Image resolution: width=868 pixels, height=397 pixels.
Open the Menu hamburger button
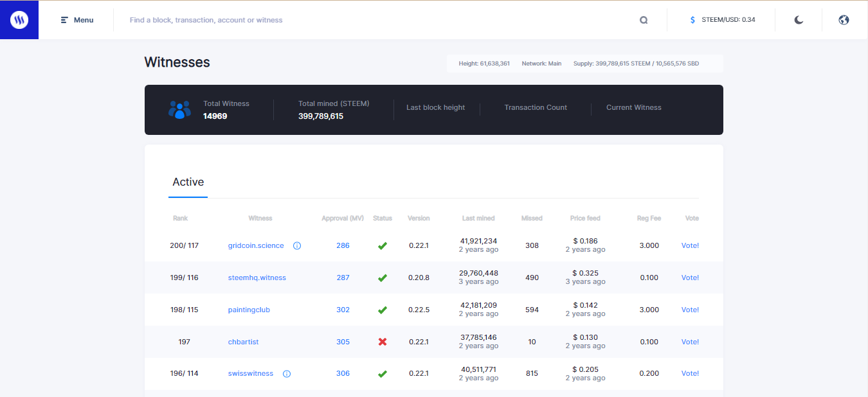coord(77,20)
